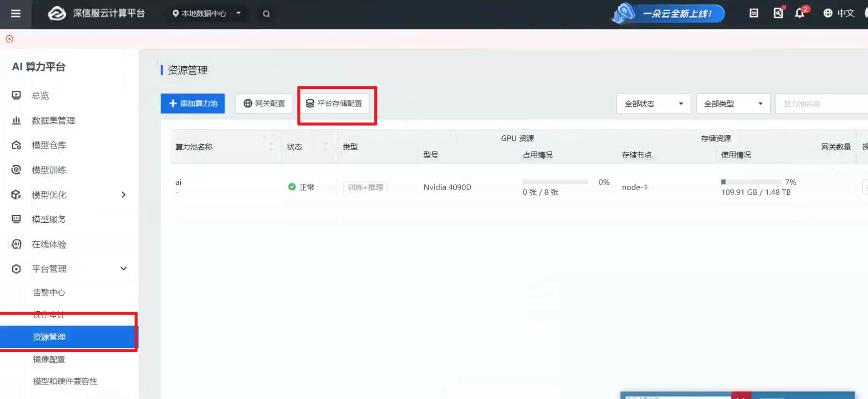
Task: Open the 全部类型 type dropdown
Action: tap(733, 104)
